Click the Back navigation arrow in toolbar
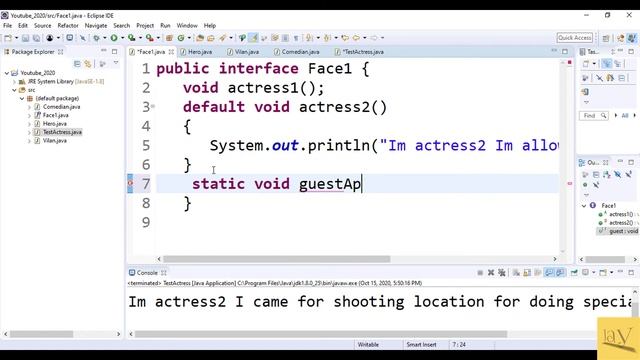640x360 pixels. (356, 38)
